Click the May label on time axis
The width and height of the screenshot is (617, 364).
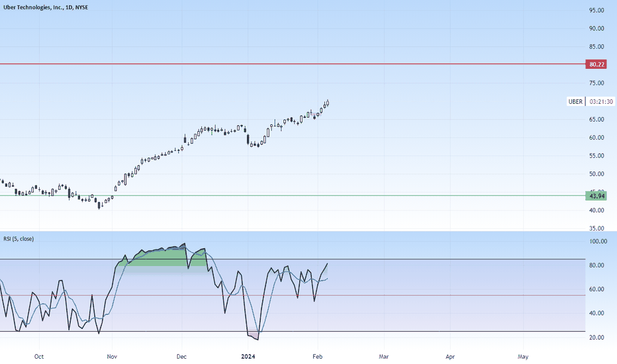coord(523,357)
